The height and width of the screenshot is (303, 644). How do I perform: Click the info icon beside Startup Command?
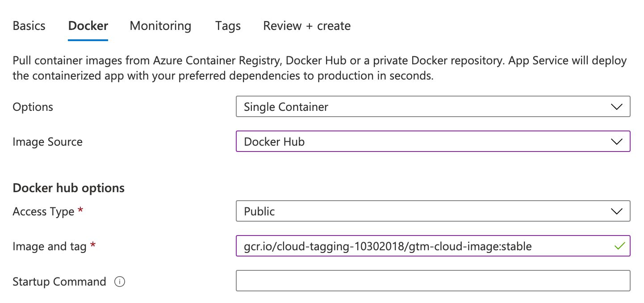119,282
